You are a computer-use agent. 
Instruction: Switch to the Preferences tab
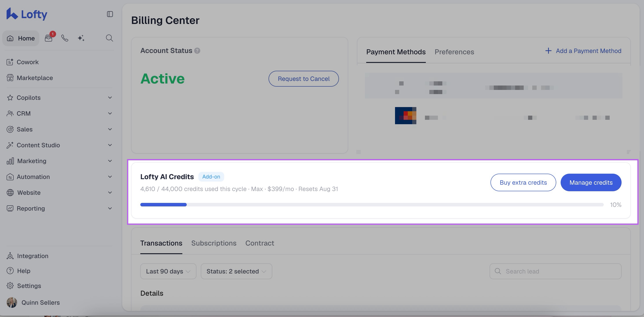click(454, 52)
